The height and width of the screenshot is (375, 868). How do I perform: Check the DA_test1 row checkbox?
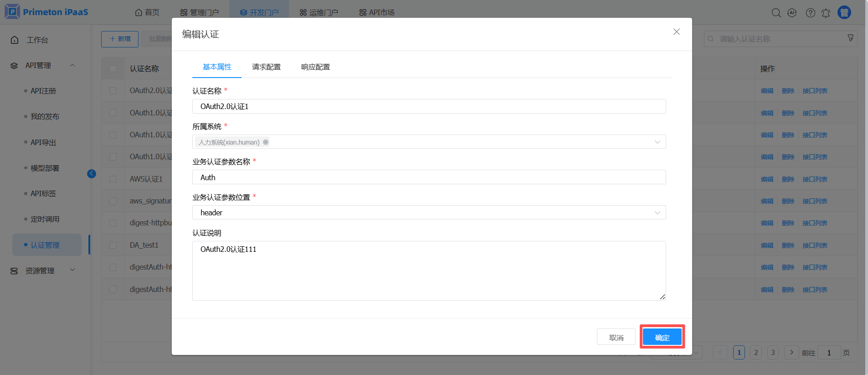pyautogui.click(x=113, y=245)
